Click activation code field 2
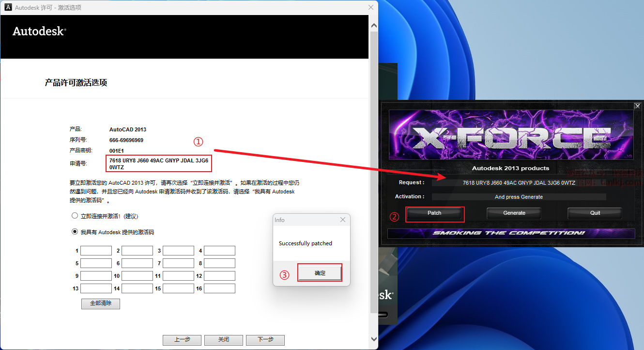This screenshot has width=644, height=350. pyautogui.click(x=137, y=251)
